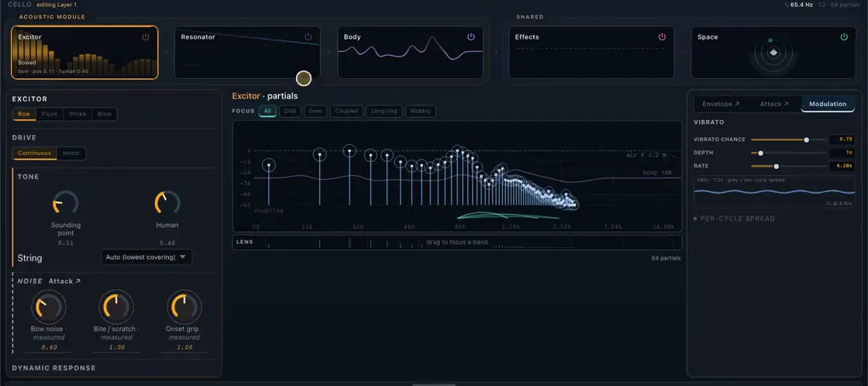Click the Depth value 7c
868x386 pixels.
coord(842,153)
